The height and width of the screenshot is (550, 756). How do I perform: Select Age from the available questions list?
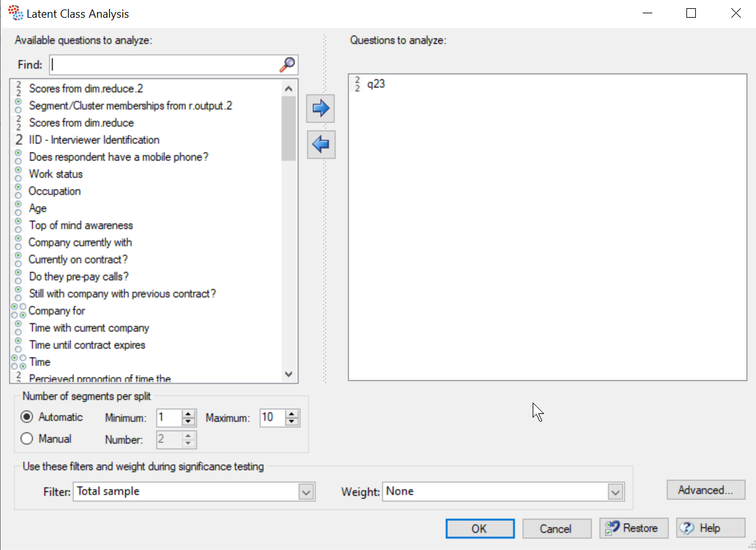[x=37, y=208]
